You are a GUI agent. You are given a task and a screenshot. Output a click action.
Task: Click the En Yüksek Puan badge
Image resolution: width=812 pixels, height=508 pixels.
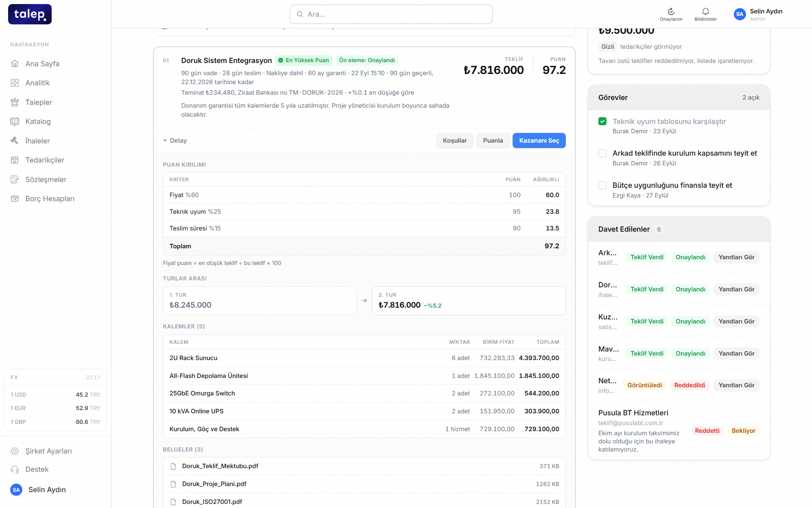[304, 60]
